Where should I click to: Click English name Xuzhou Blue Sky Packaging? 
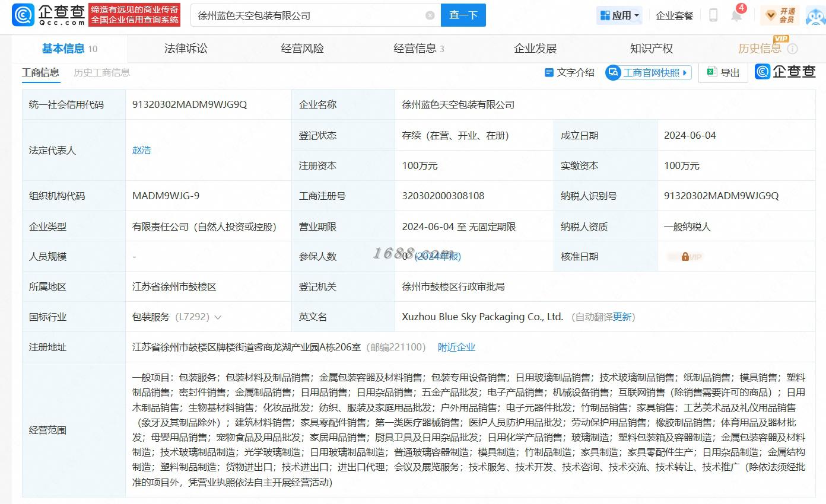(x=482, y=317)
